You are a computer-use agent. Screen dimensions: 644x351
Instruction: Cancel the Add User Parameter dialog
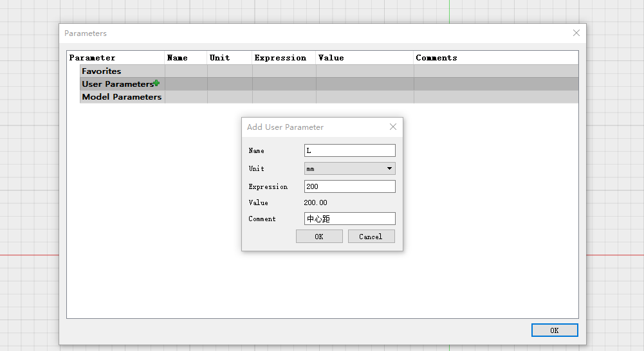click(x=371, y=237)
